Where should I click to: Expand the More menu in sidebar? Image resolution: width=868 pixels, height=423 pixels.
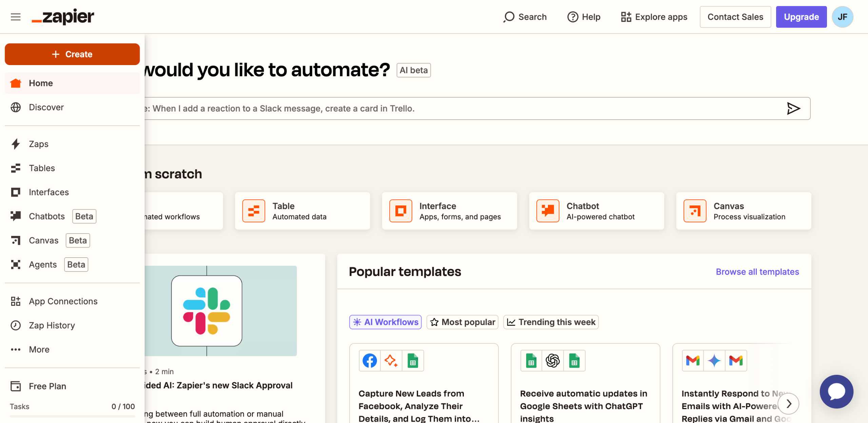[72, 349]
